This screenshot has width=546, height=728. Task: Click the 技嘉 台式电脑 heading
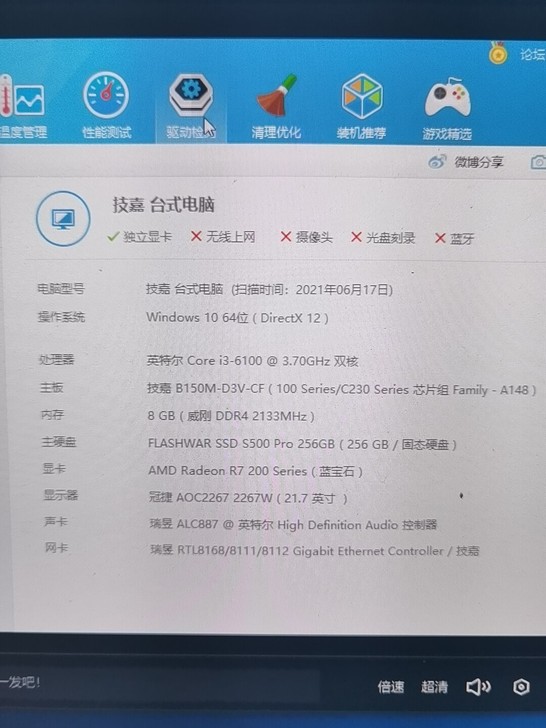click(x=163, y=205)
